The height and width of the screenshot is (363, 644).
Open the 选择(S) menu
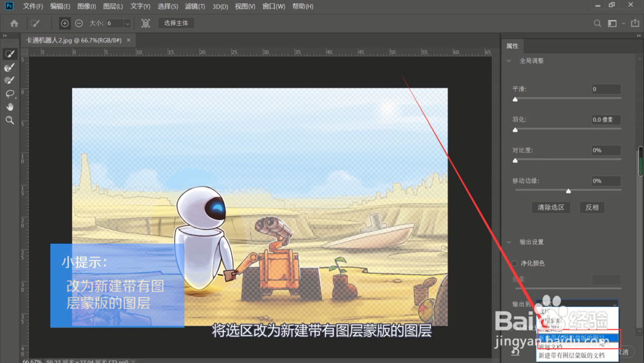tap(167, 6)
